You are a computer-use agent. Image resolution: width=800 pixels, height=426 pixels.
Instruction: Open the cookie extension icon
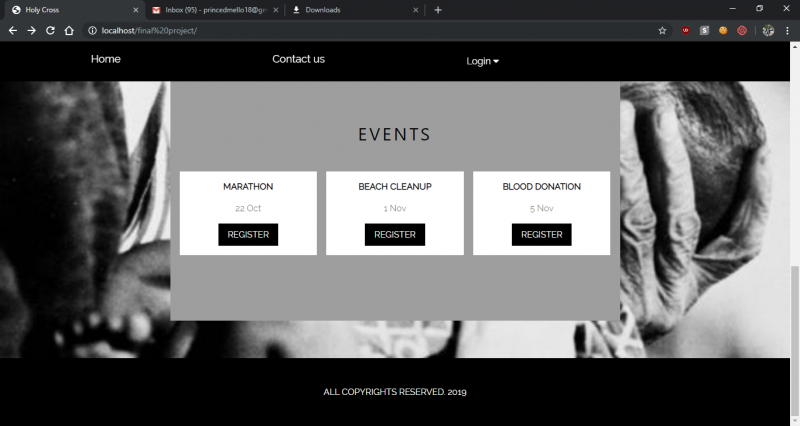click(x=723, y=31)
